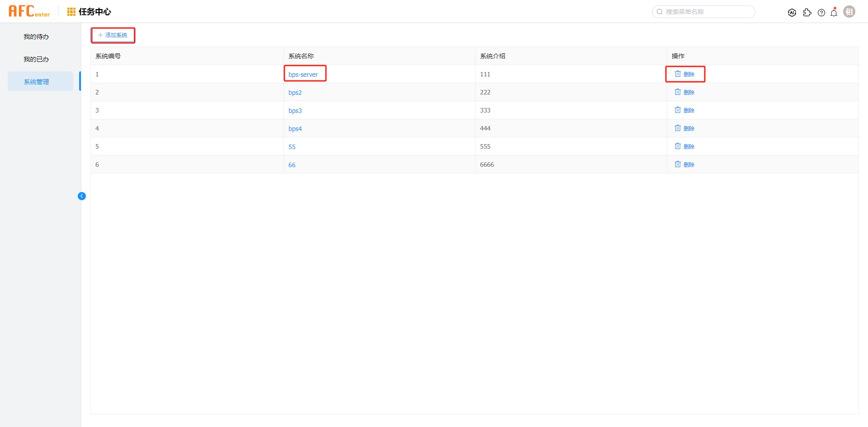This screenshot has height=427, width=868.
Task: Open the AI assistant icon
Action: pyautogui.click(x=792, y=13)
